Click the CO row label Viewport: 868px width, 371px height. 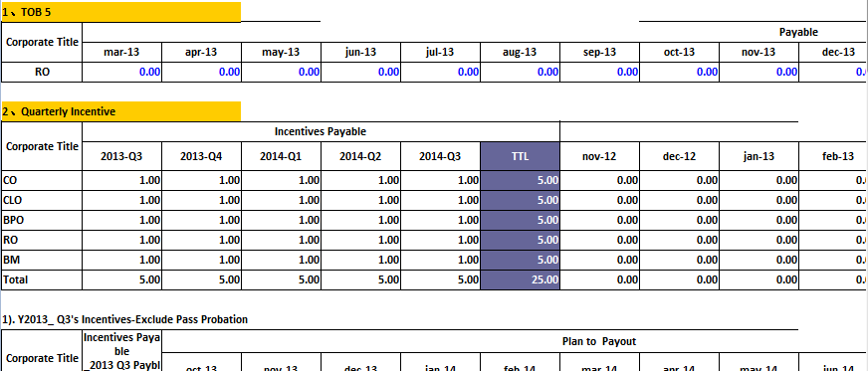[x=42, y=180]
